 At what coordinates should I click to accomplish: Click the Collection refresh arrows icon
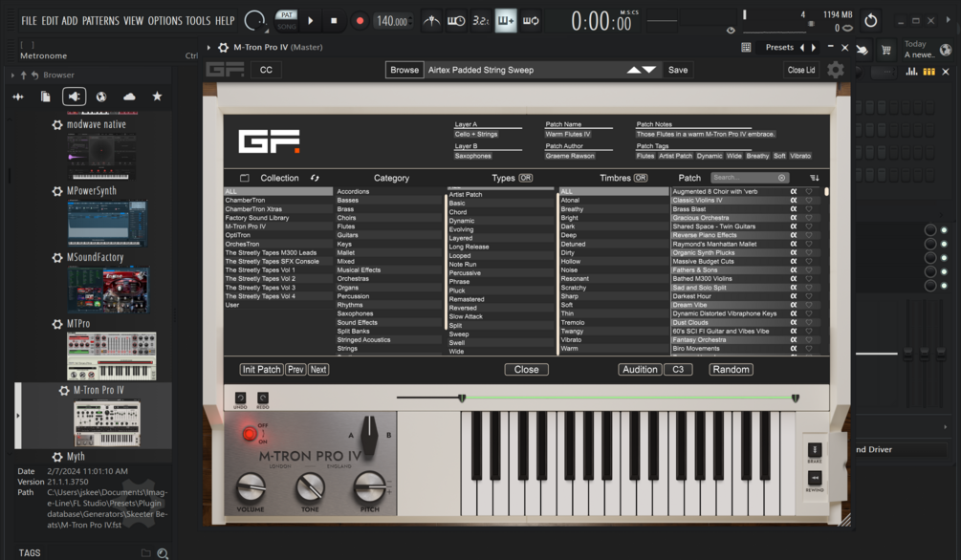pyautogui.click(x=315, y=178)
